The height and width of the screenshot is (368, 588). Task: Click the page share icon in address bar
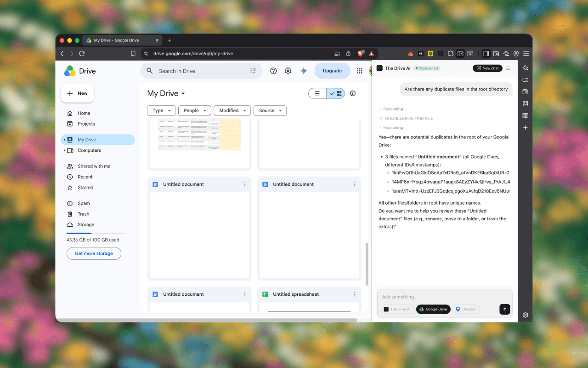point(348,53)
